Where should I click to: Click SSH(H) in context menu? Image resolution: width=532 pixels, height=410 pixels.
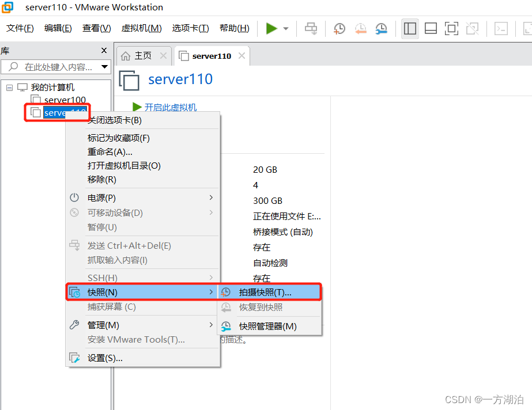[x=143, y=278]
